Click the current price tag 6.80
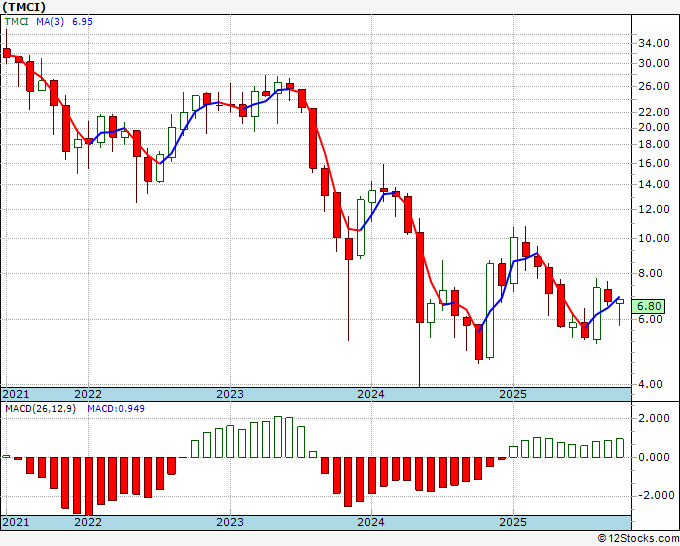Image resolution: width=680 pixels, height=546 pixels. (648, 306)
